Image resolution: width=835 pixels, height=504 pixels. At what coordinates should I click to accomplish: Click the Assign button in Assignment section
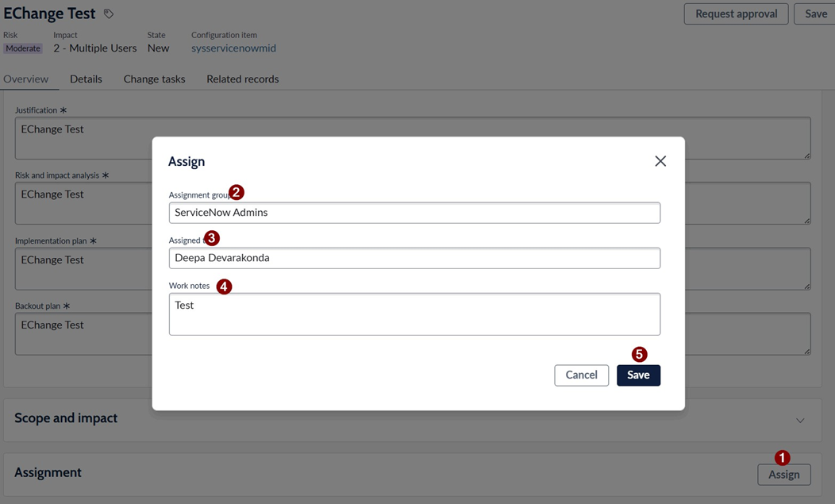(784, 474)
